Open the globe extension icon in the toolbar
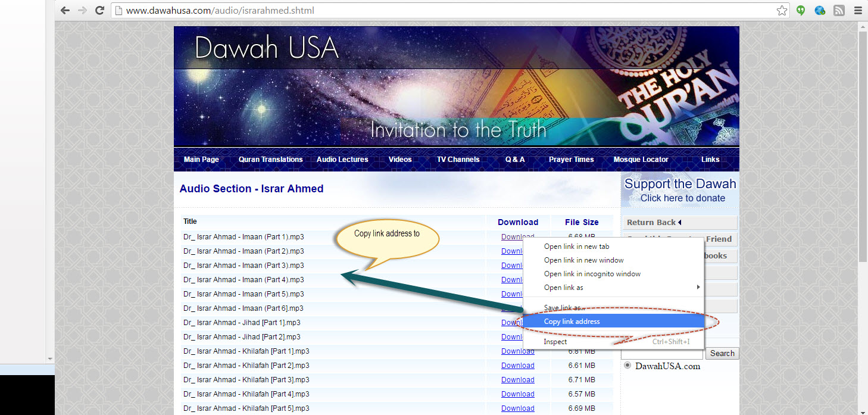Screen dimensions: 868x415 (820, 10)
